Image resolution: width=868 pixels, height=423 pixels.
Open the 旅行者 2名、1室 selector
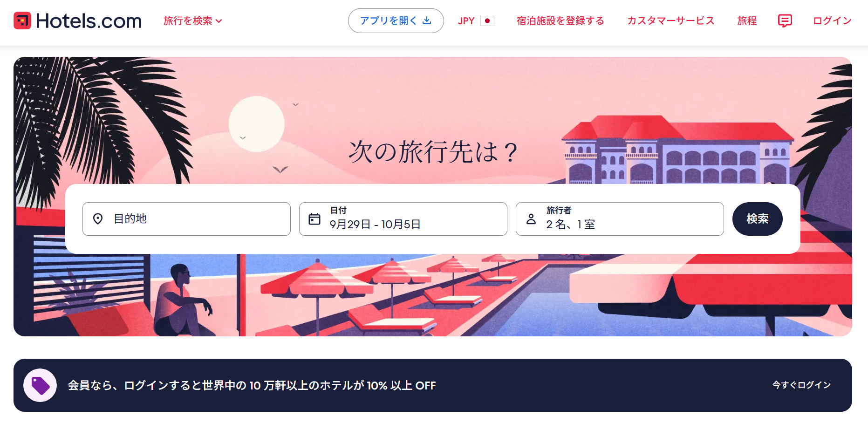[x=620, y=219]
